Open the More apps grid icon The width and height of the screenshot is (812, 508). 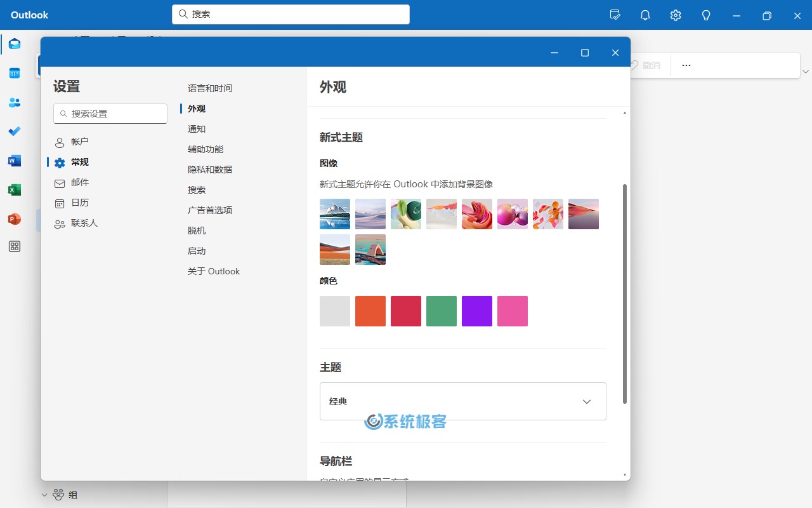15,247
